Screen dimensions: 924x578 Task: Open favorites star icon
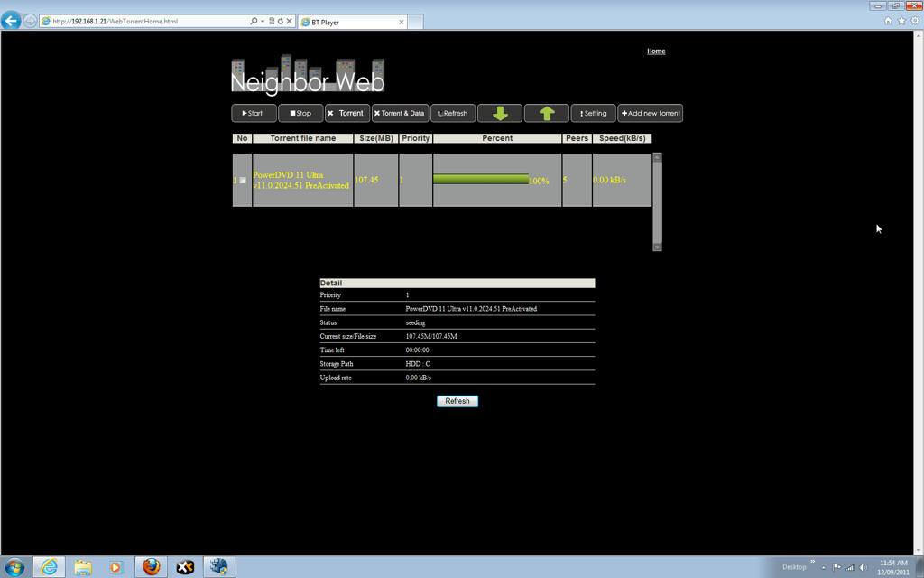(901, 21)
